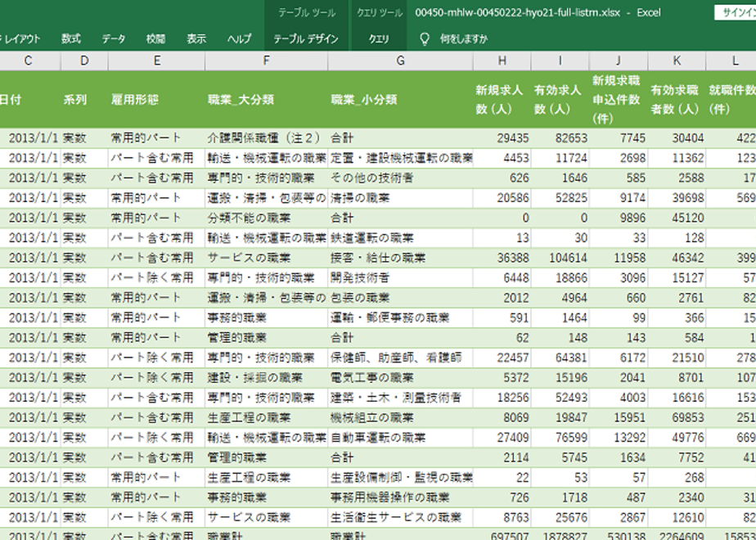Select the 接客・給仕の職業 cell
This screenshot has width=756, height=540.
[x=401, y=258]
